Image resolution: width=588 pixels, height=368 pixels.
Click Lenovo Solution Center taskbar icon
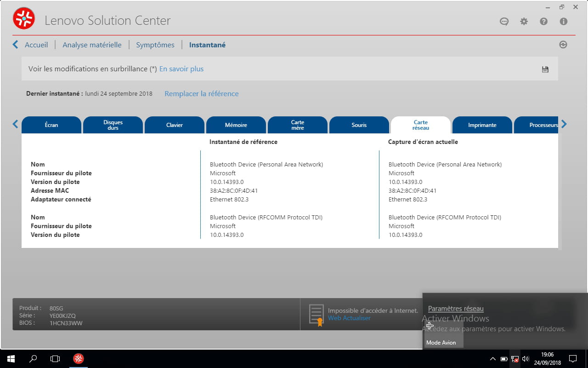coord(79,358)
